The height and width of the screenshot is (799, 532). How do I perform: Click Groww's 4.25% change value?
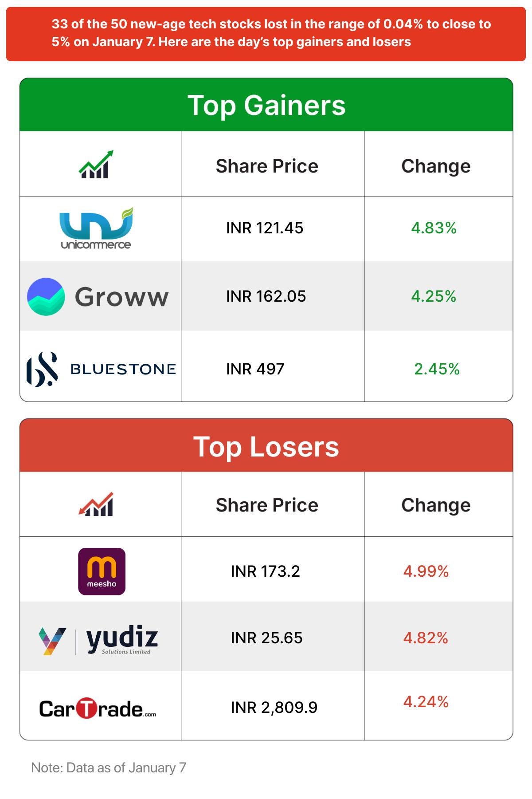click(x=434, y=296)
